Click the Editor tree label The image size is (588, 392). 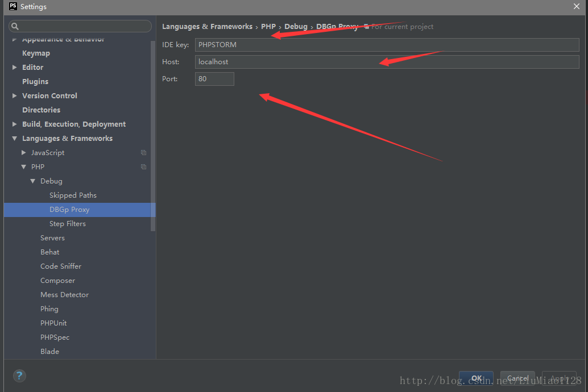coord(32,68)
